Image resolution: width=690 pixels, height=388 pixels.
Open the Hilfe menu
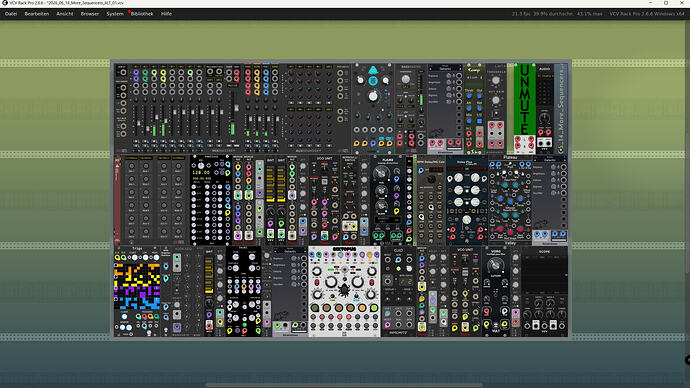click(166, 14)
